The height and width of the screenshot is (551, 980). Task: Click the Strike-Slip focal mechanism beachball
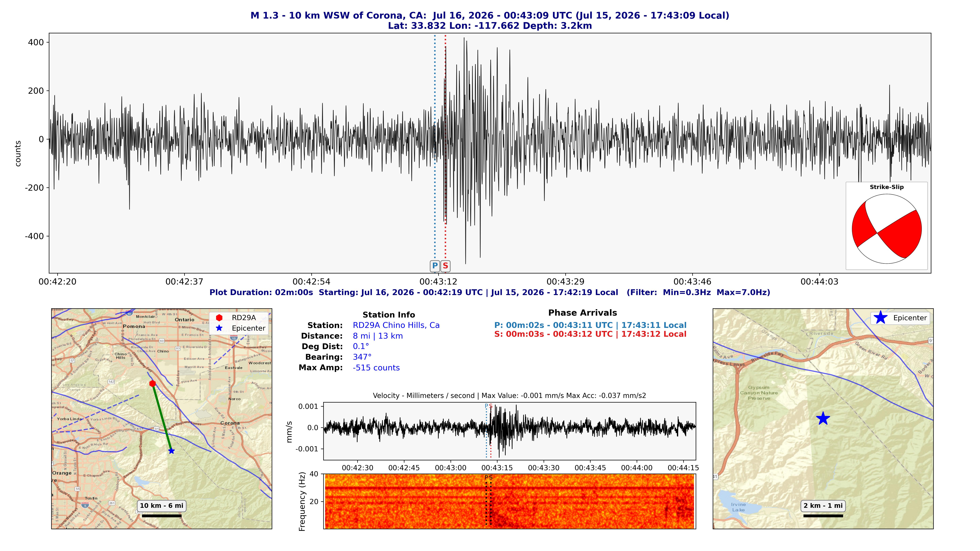point(887,229)
